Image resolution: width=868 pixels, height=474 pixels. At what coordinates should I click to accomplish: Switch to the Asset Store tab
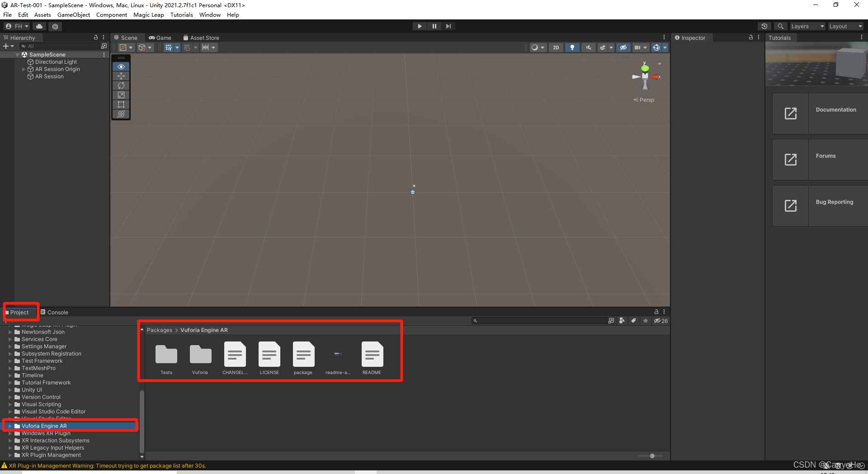(x=201, y=38)
